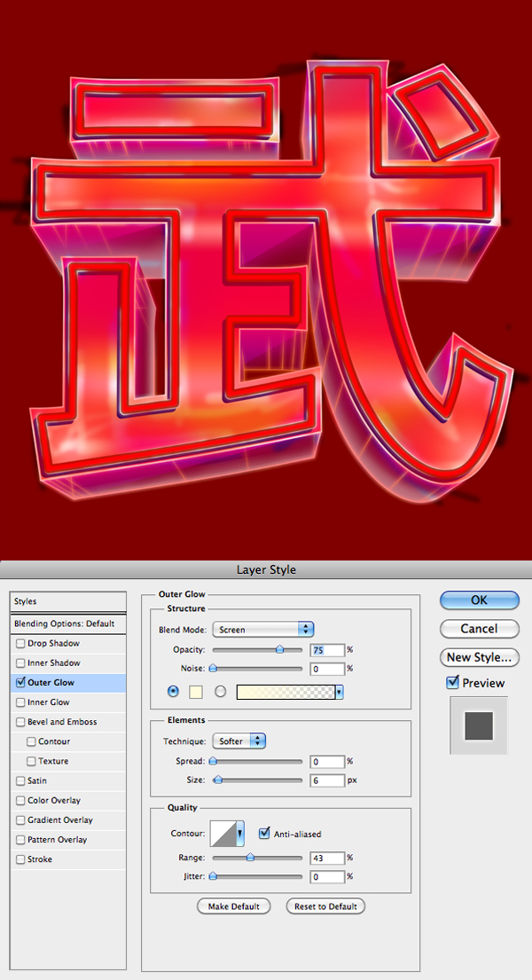Enable the Inner Glow checkbox

21,702
